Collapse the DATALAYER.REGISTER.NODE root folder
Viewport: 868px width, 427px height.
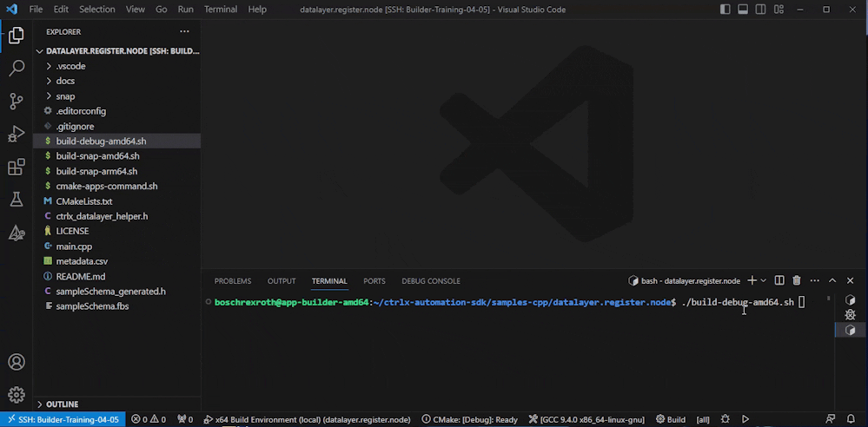(x=116, y=51)
